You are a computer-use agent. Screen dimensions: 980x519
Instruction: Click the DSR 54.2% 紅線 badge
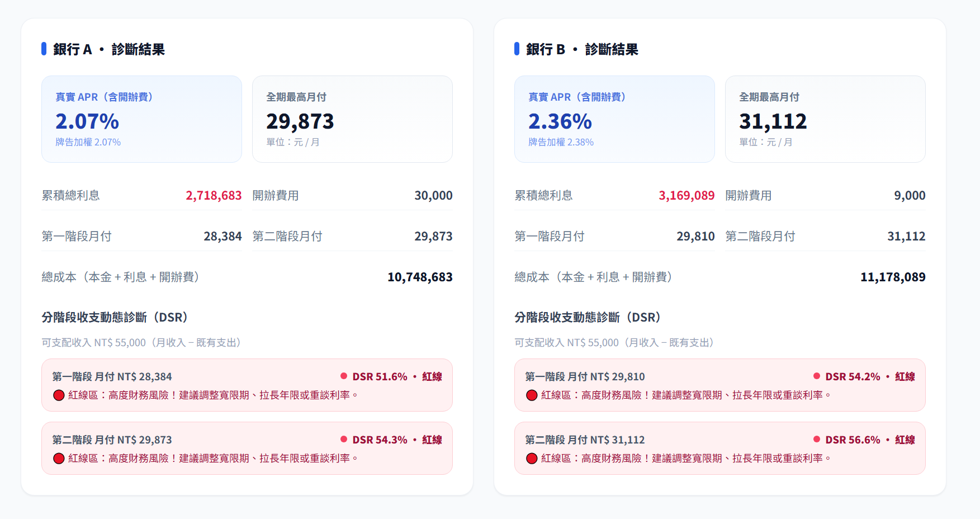[x=864, y=376]
